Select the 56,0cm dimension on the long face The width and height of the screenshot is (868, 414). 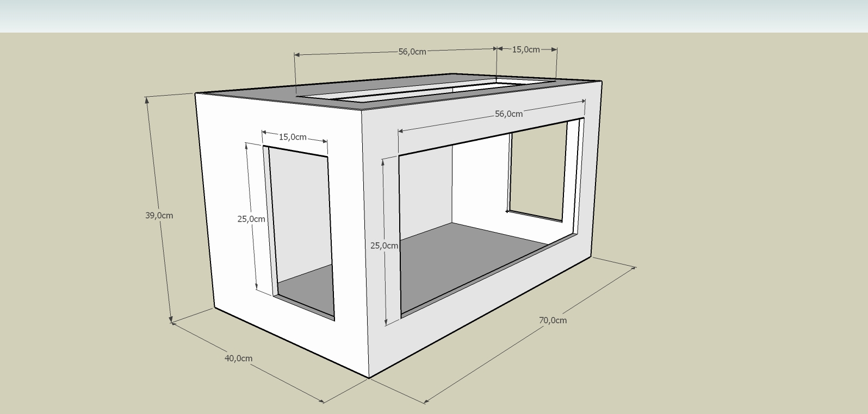509,114
